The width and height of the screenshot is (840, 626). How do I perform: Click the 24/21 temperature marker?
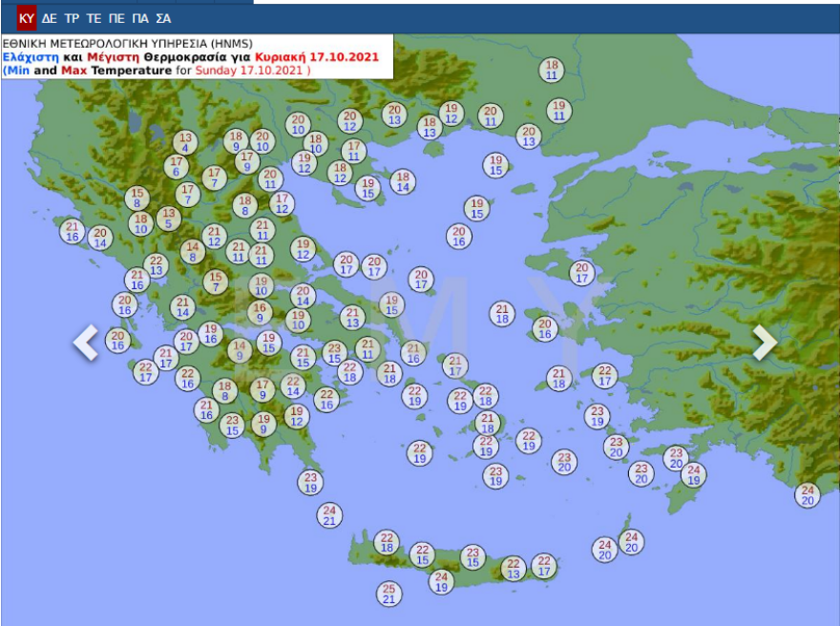329,515
